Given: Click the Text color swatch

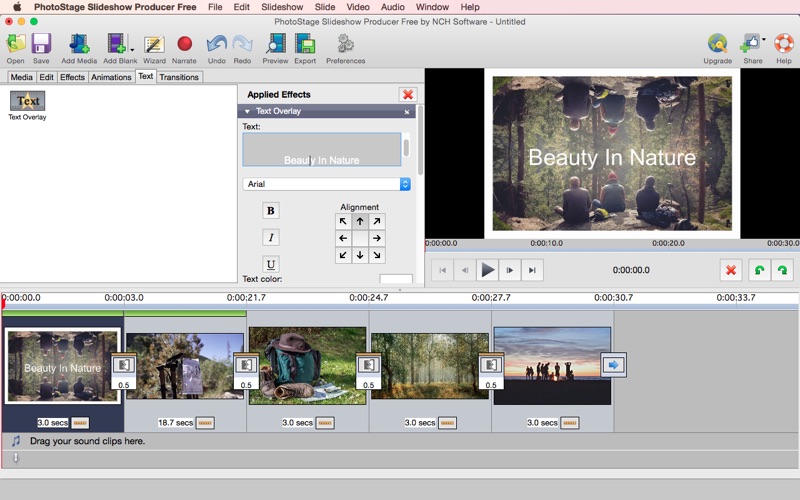Looking at the screenshot, I should point(395,280).
